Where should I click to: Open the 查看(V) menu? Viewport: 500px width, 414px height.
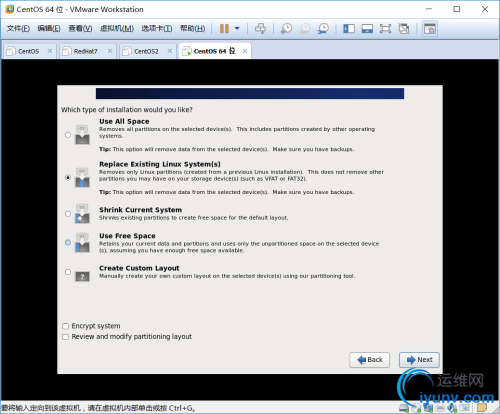click(x=80, y=28)
